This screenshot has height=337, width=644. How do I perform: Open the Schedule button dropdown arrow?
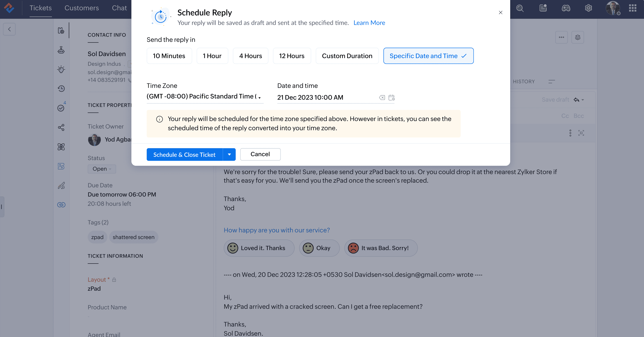point(229,154)
